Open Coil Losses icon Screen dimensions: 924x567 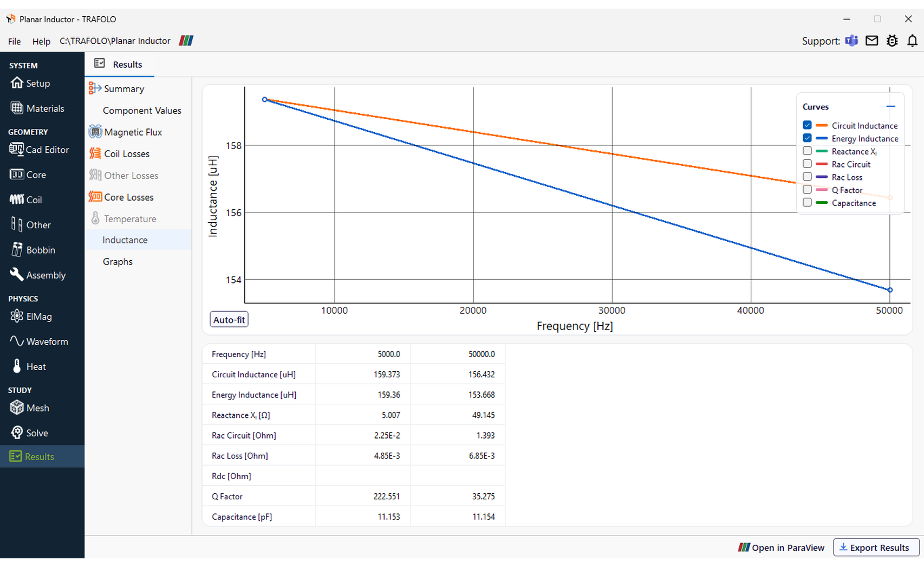tap(95, 153)
